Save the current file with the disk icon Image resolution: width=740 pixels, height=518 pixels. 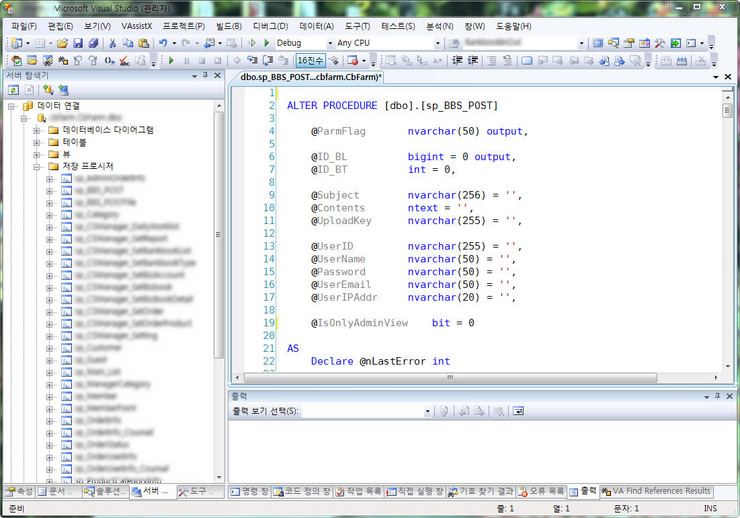point(78,43)
